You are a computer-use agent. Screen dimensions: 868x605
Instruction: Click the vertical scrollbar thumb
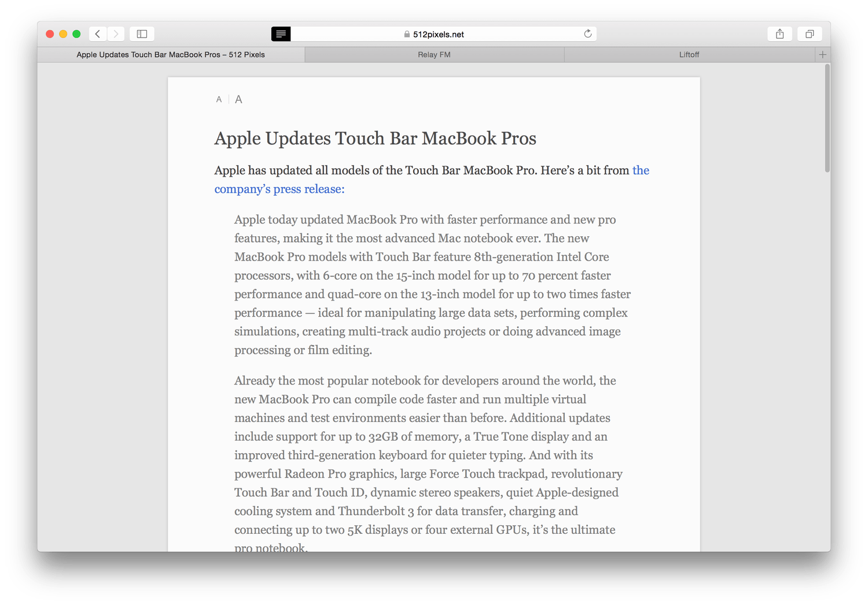tap(827, 118)
